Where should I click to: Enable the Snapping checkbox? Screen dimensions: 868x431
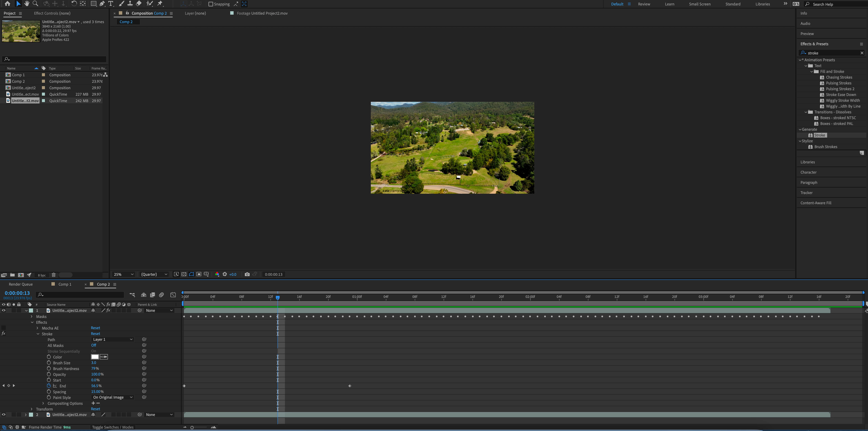(x=211, y=4)
